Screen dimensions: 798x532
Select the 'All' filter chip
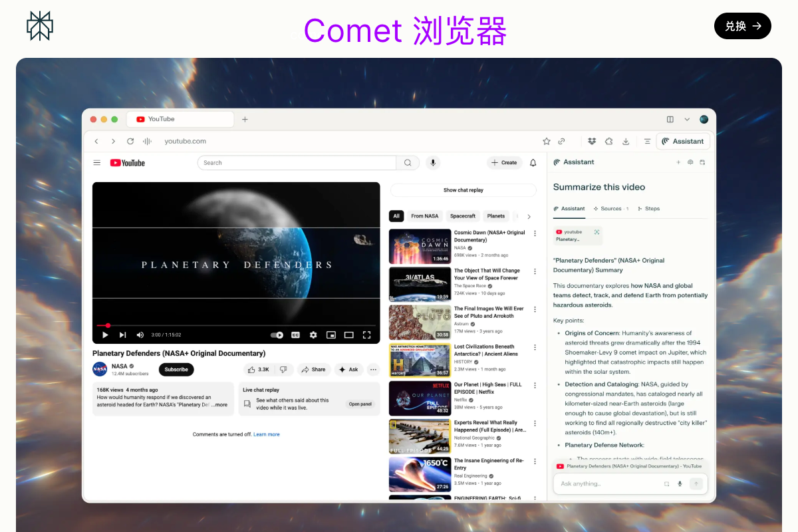[x=396, y=215]
